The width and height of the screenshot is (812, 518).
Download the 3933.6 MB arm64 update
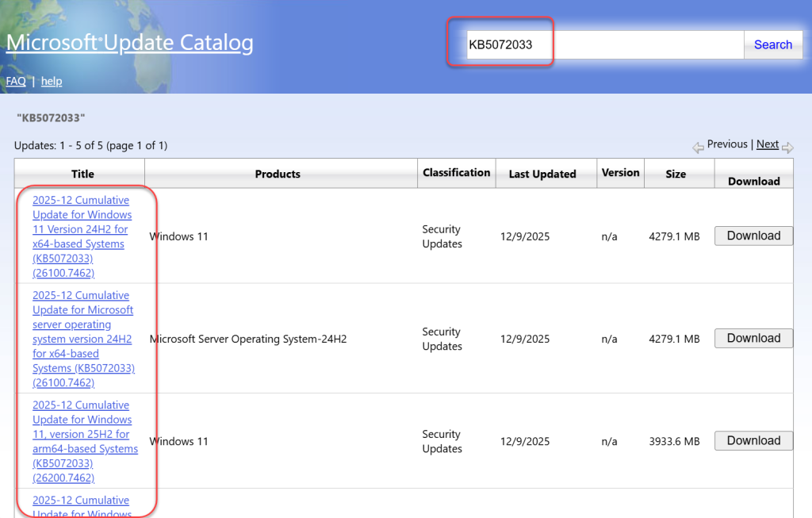pyautogui.click(x=753, y=441)
